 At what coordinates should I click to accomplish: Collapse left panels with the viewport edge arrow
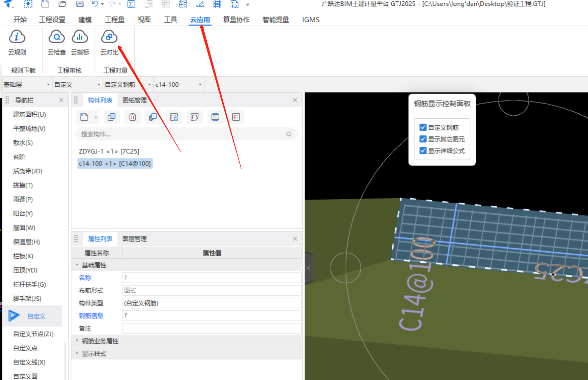tap(309, 268)
